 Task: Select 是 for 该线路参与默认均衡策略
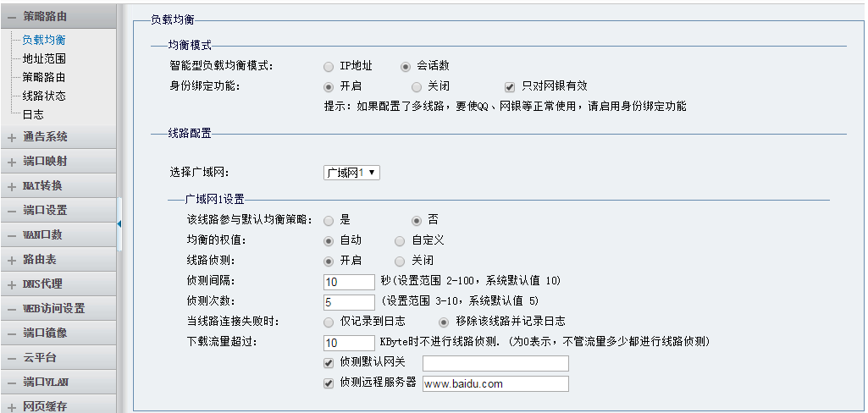pos(329,221)
